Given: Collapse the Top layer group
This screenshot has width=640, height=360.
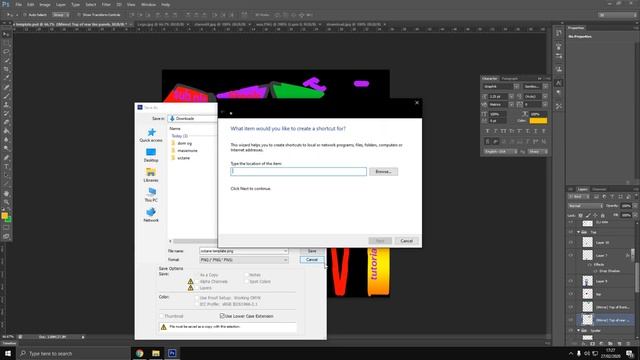Looking at the screenshot, I should click(x=578, y=232).
